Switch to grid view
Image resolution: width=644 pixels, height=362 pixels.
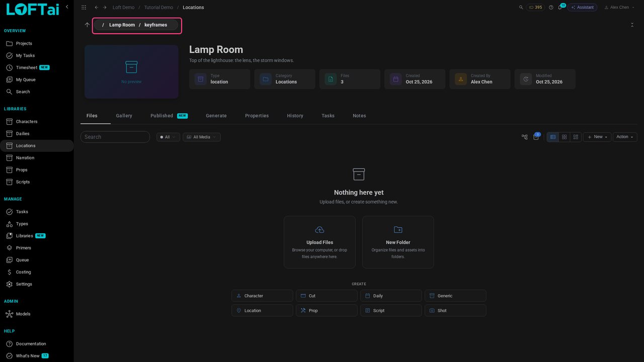coord(565,137)
